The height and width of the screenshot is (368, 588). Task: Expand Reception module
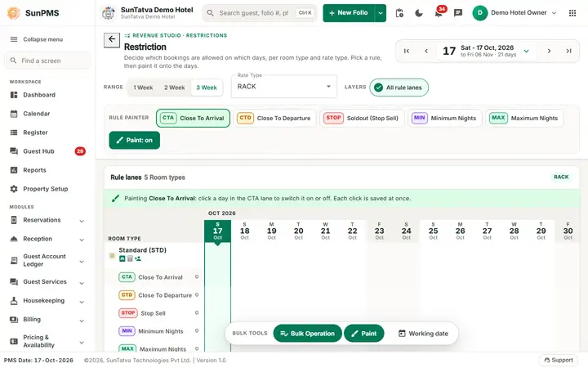point(47,239)
